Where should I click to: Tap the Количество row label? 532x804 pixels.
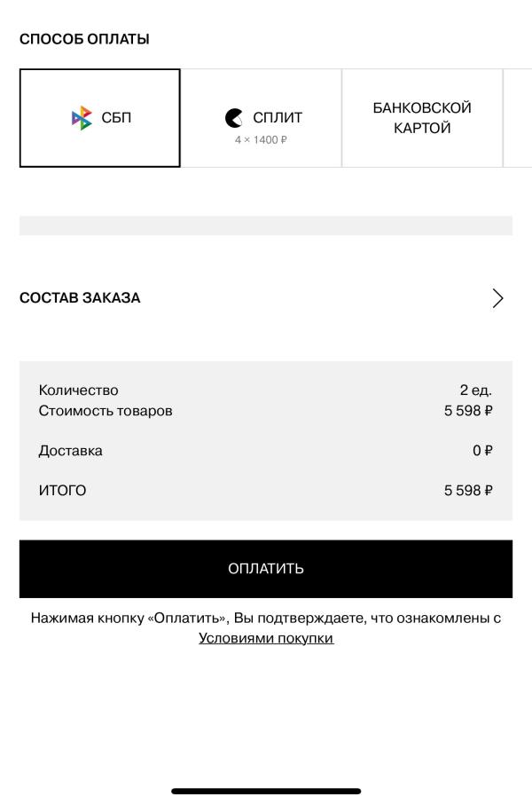[x=78, y=390]
